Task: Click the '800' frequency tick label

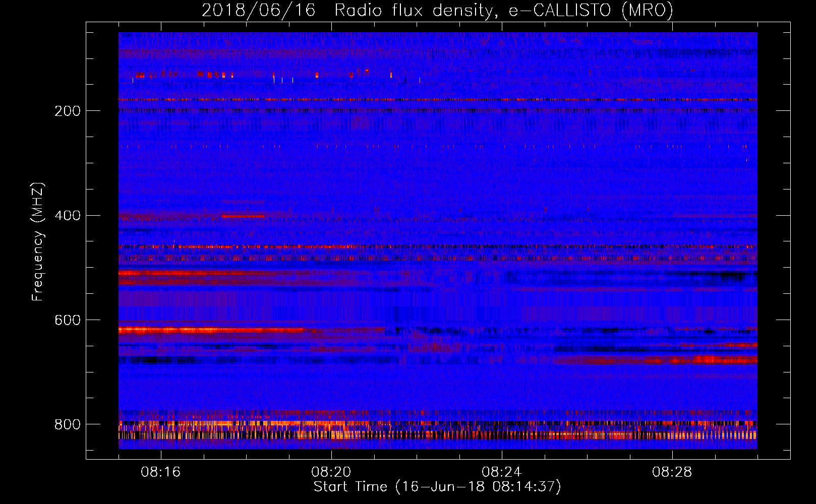Action: [x=68, y=425]
